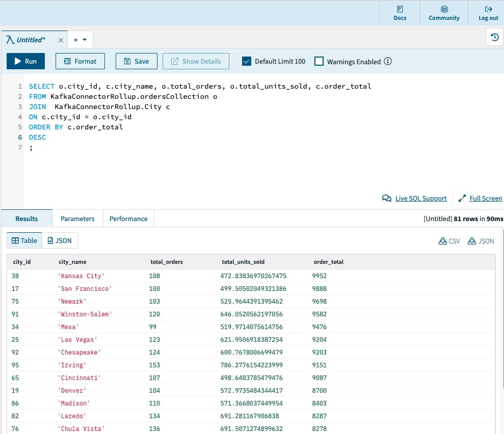
Task: Click the info icon beside Warnings Enabled
Action: click(x=388, y=62)
